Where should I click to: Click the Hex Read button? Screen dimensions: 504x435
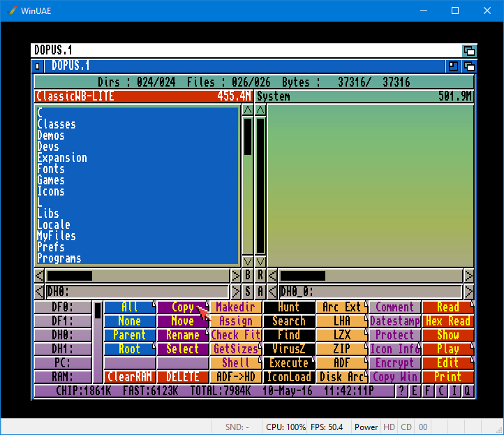[x=447, y=321]
